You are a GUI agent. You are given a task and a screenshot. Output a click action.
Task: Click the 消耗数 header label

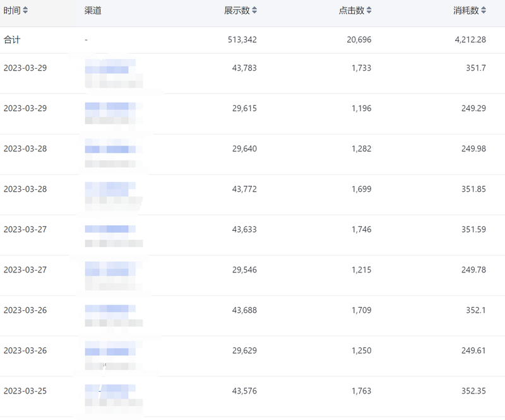point(466,10)
